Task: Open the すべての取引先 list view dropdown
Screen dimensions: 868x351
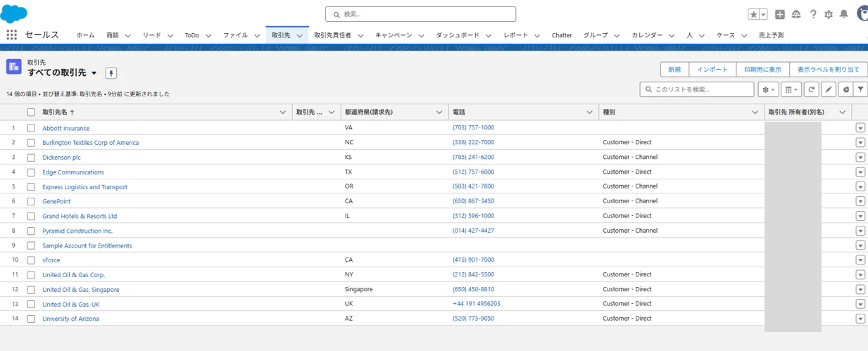Action: (94, 73)
